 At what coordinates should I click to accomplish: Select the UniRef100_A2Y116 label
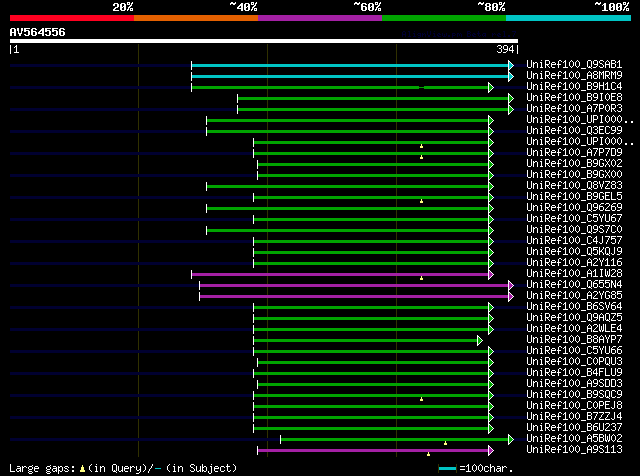pos(574,263)
